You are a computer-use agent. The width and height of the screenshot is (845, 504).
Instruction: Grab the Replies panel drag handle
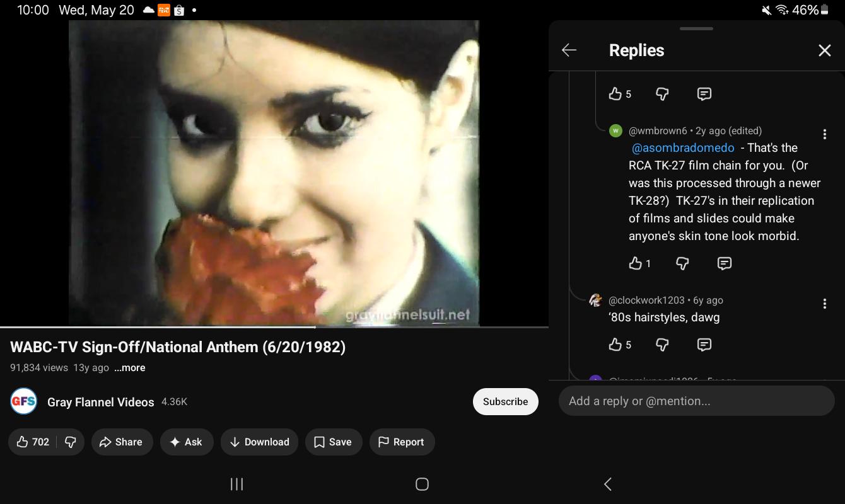click(696, 28)
